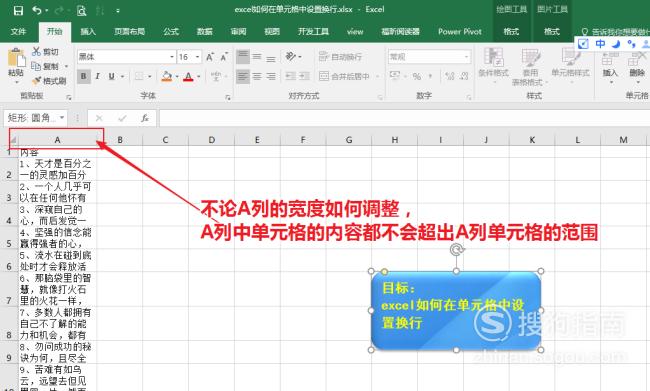This screenshot has height=391, width=650.
Task: Expand the Name Box dropdown arrow
Action: pyautogui.click(x=62, y=118)
